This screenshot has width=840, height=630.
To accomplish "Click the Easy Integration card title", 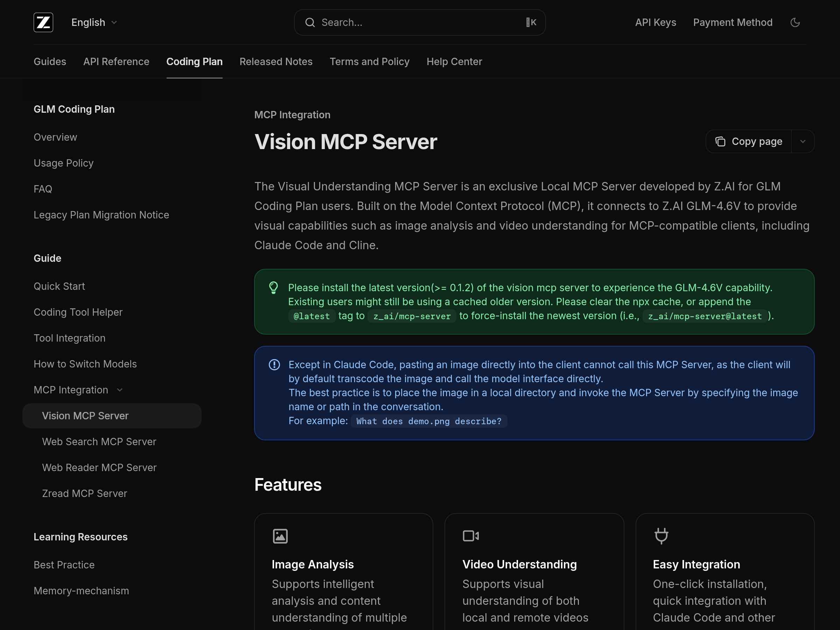I will [696, 565].
